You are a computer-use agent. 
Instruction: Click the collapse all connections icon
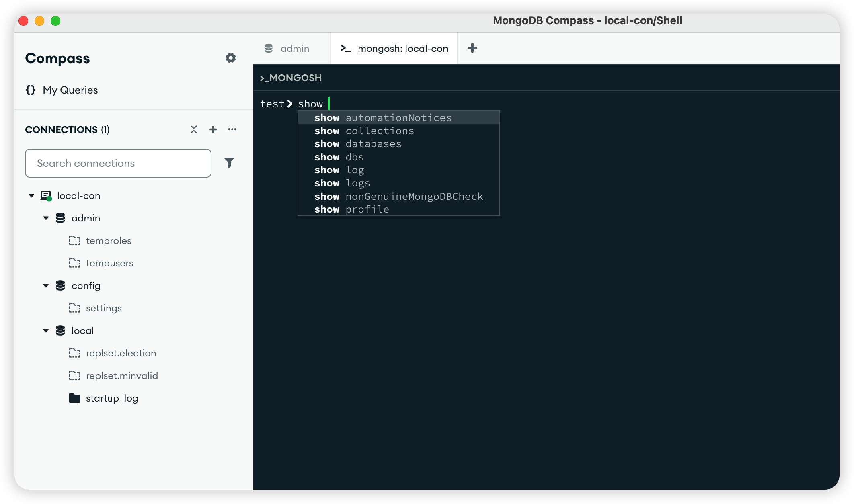pyautogui.click(x=194, y=129)
